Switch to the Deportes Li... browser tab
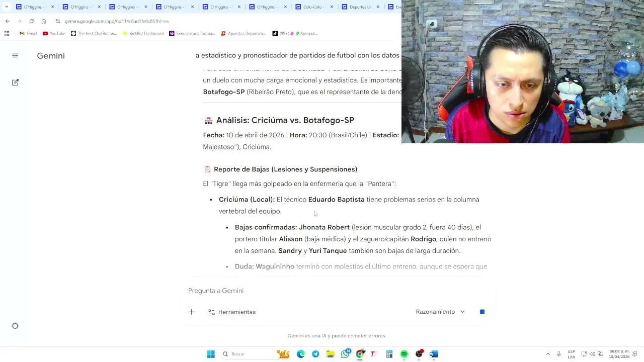The image size is (644, 362). point(360,7)
